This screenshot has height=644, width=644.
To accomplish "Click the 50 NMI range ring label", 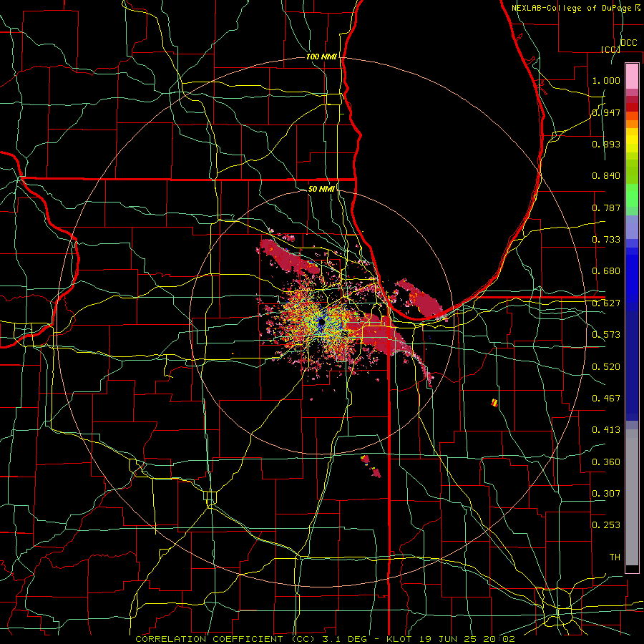I will click(321, 189).
